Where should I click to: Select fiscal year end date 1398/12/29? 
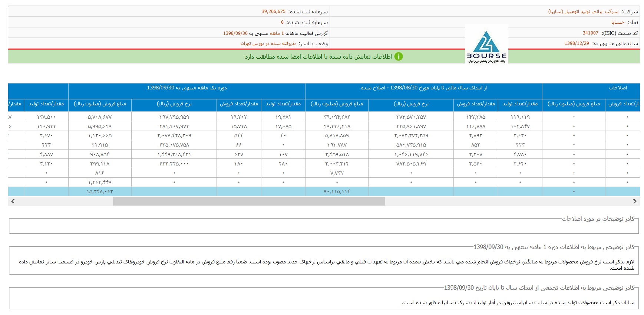pos(577,43)
